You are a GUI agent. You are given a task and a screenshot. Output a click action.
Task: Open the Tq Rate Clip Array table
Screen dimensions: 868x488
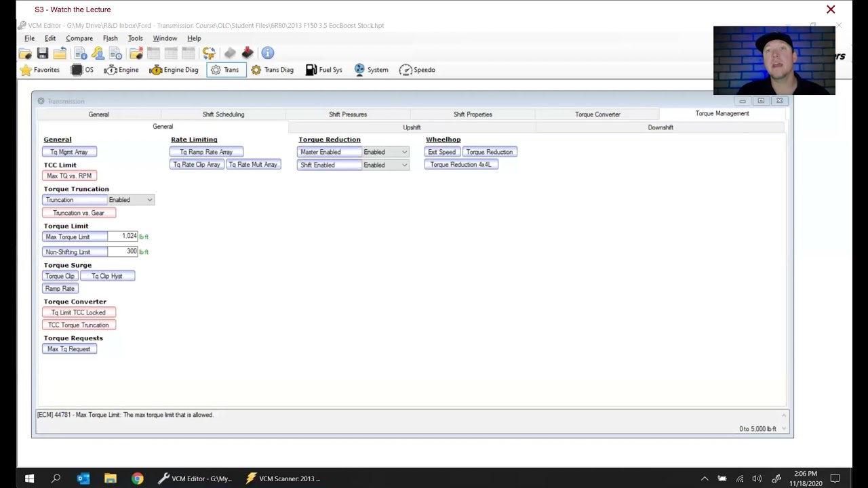coord(197,165)
